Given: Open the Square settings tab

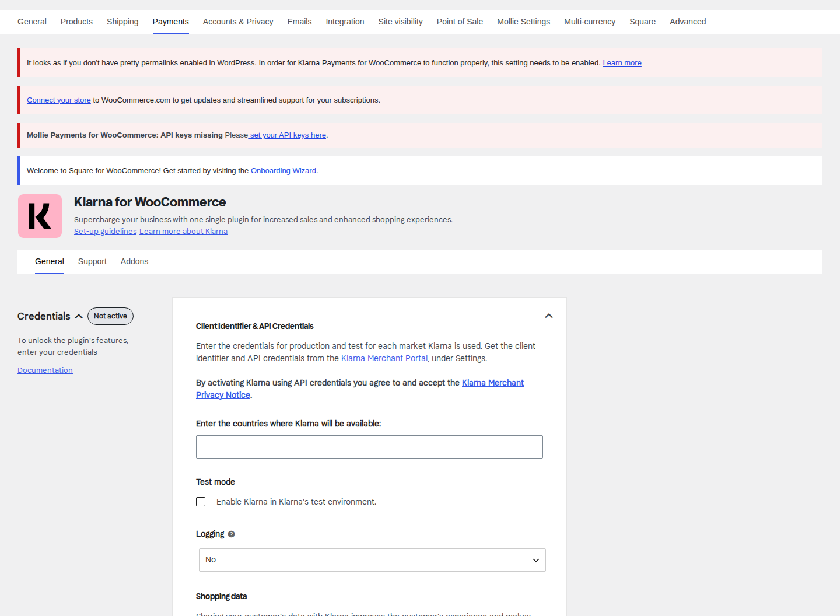Looking at the screenshot, I should click(x=642, y=22).
